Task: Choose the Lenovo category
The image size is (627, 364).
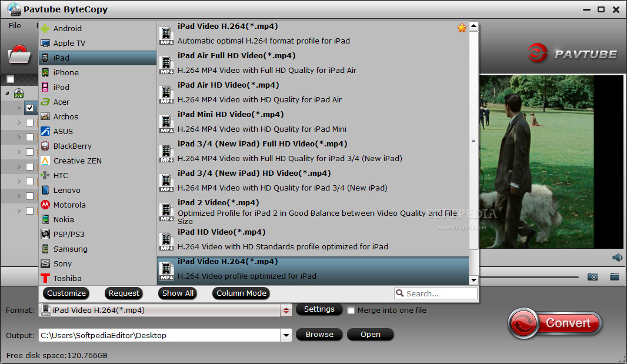Action: pyautogui.click(x=98, y=190)
